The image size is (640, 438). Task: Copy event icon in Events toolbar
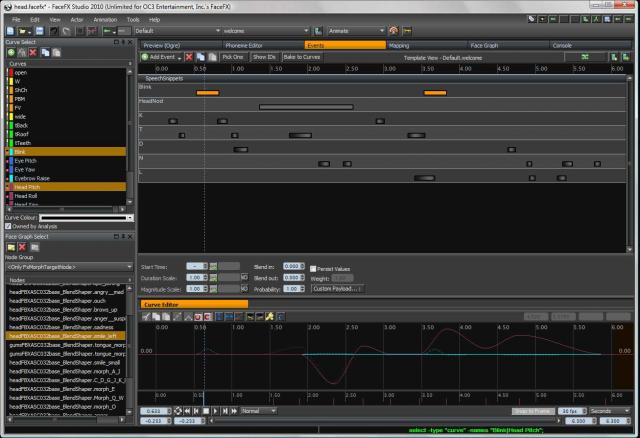point(201,57)
